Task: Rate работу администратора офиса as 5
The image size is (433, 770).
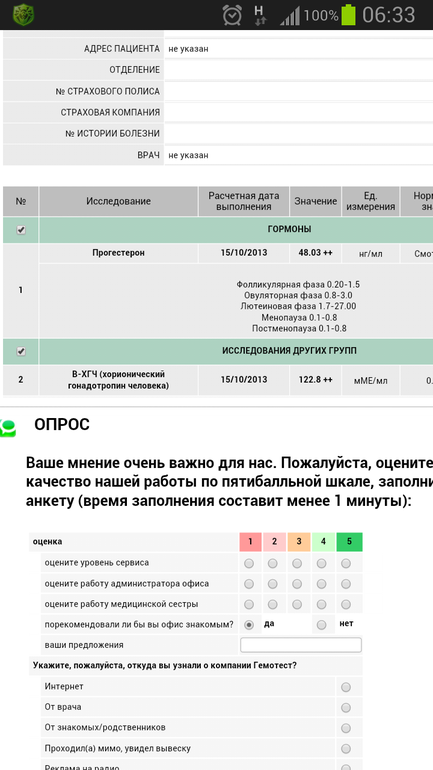Action: pos(346,584)
